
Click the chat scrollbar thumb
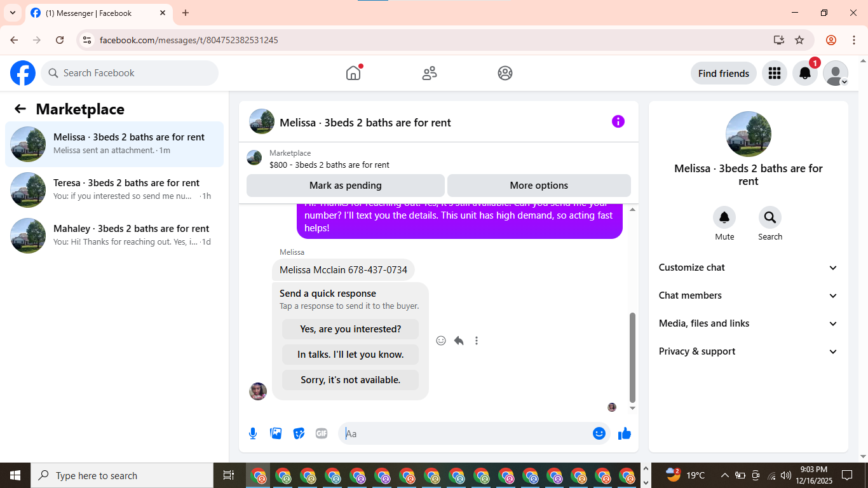click(x=632, y=356)
